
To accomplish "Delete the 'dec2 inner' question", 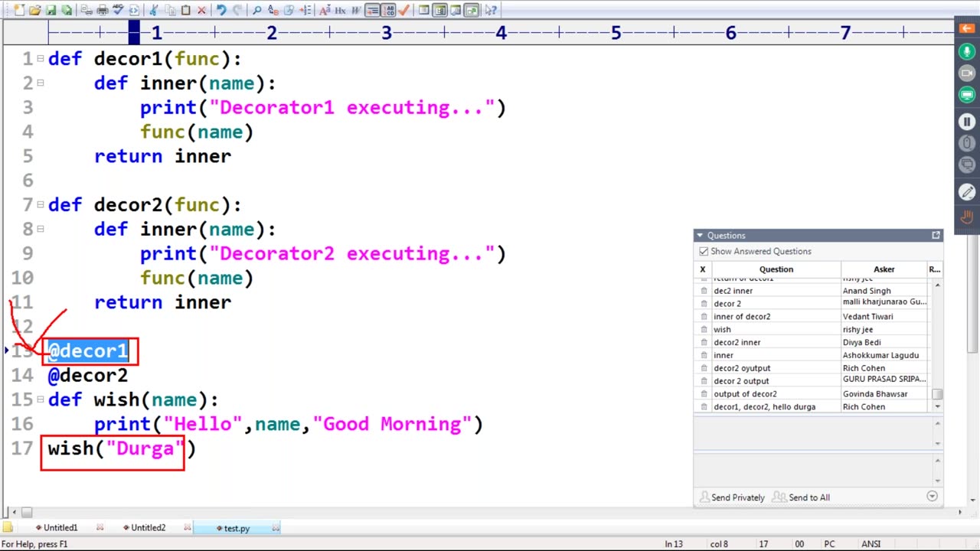I will point(704,291).
